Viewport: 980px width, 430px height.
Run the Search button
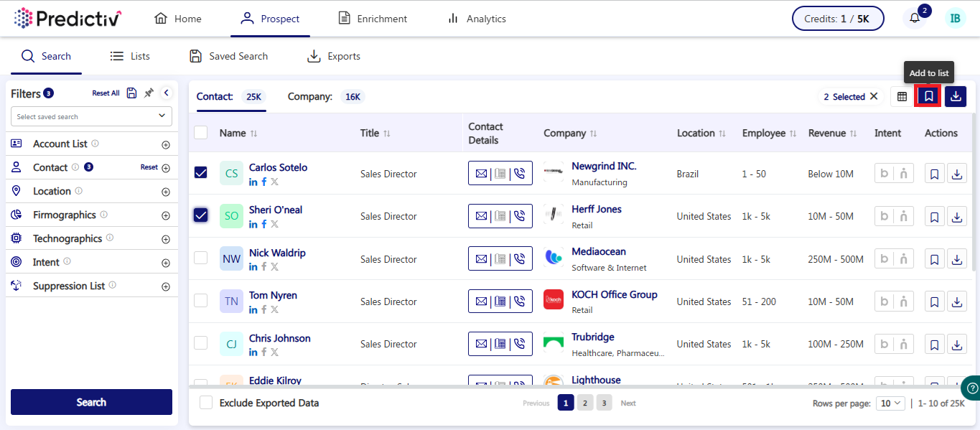click(x=91, y=402)
